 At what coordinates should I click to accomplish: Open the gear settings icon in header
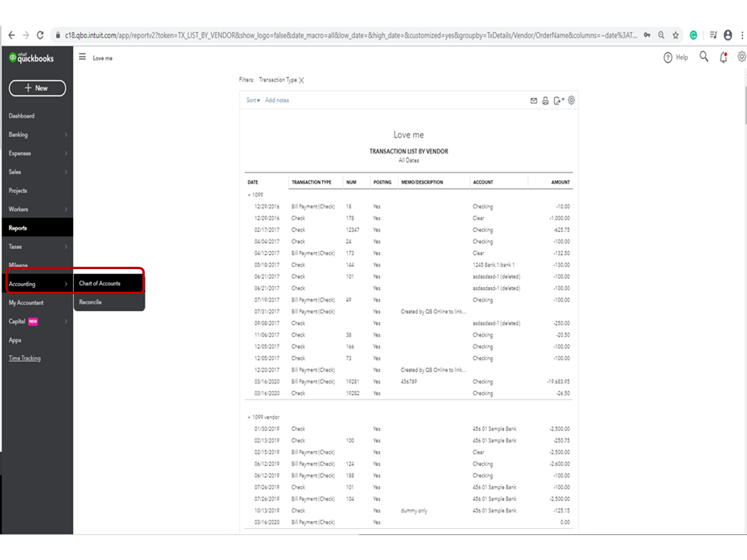pyautogui.click(x=742, y=57)
